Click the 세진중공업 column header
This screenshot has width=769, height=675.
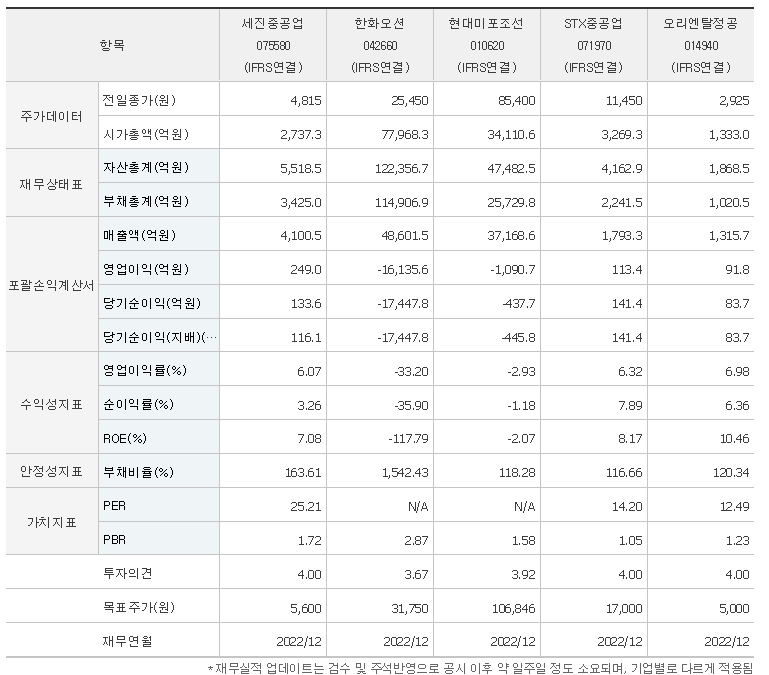pyautogui.click(x=273, y=45)
